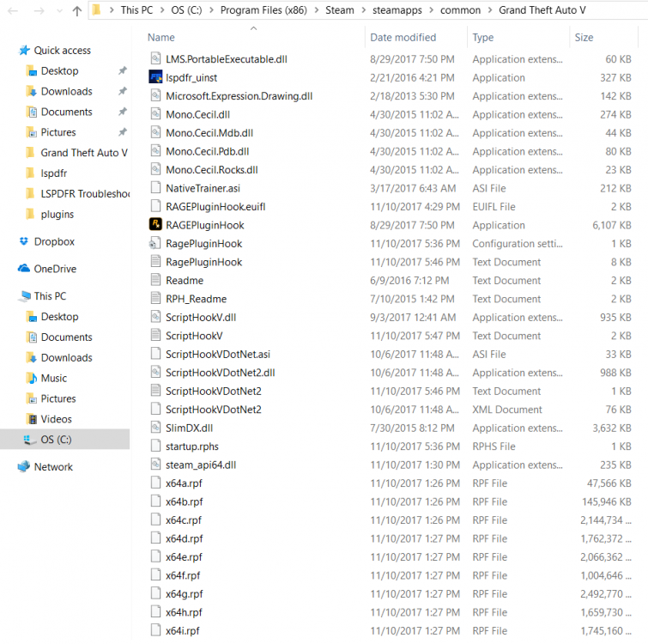The image size is (648, 644).
Task: Select the Mono.Cecil.Rocks.dll file
Action: point(212,169)
